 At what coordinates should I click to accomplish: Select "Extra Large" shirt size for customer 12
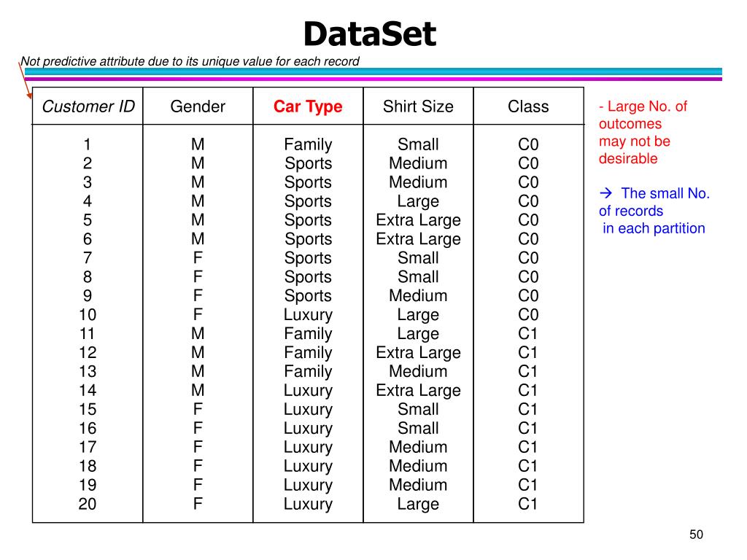(x=418, y=353)
